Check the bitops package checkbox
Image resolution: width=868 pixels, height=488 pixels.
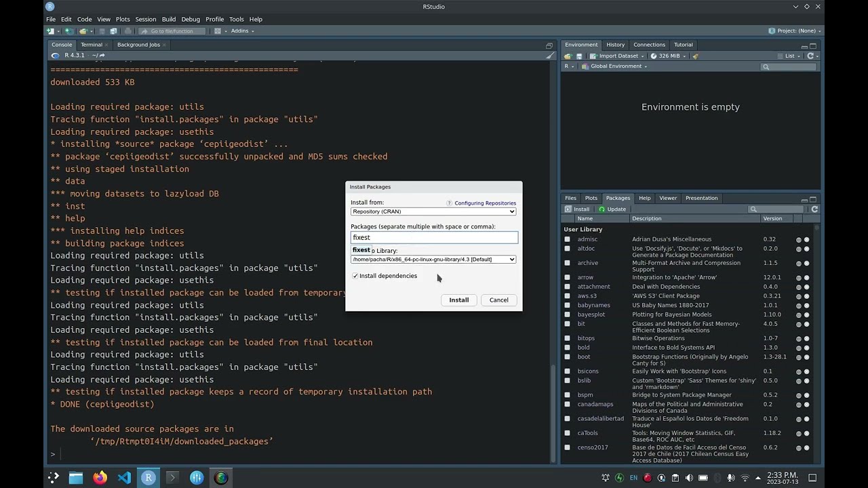point(568,338)
